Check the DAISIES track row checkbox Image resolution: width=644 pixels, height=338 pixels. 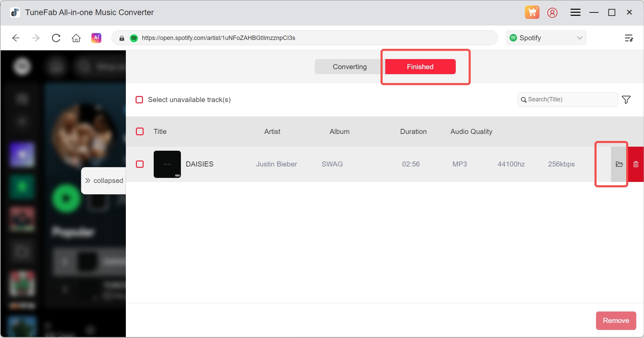pos(140,164)
